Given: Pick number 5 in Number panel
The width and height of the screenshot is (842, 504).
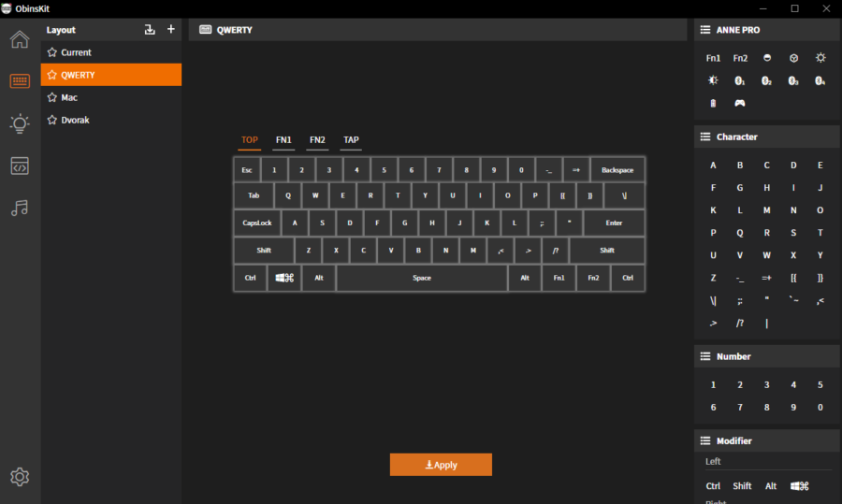Looking at the screenshot, I should tap(820, 385).
